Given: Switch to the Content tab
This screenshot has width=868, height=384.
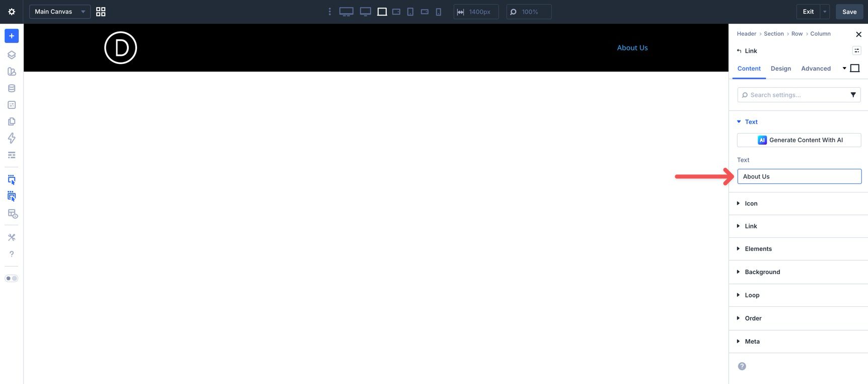Looking at the screenshot, I should [749, 69].
